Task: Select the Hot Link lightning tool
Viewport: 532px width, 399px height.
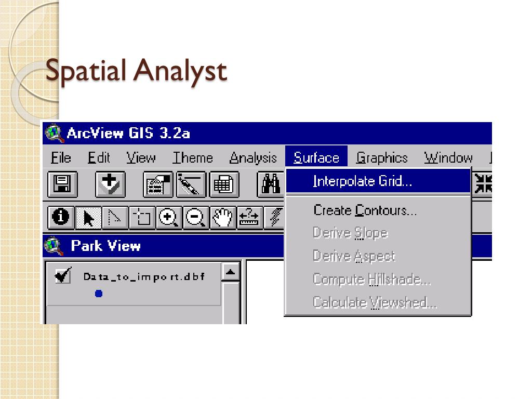Action: point(274,217)
